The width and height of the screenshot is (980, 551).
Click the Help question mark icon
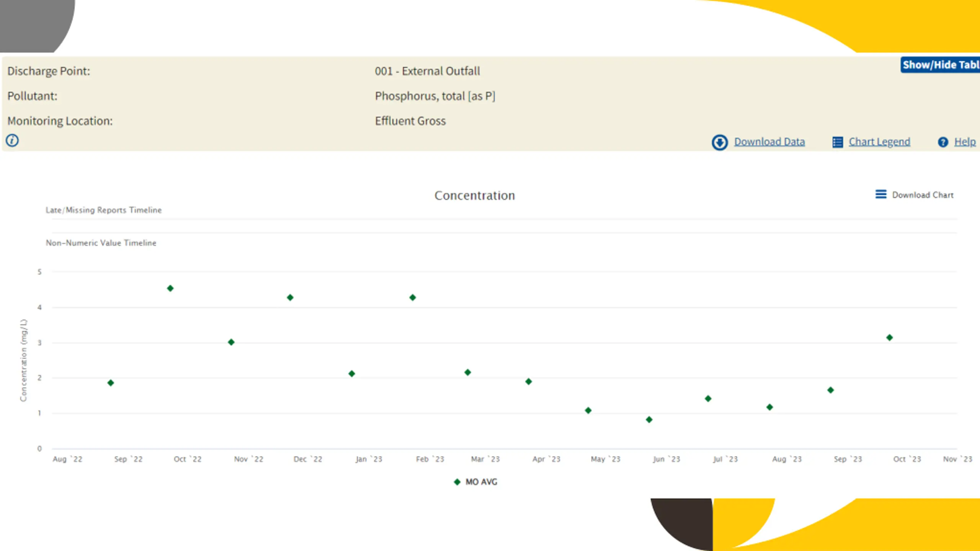tap(943, 142)
